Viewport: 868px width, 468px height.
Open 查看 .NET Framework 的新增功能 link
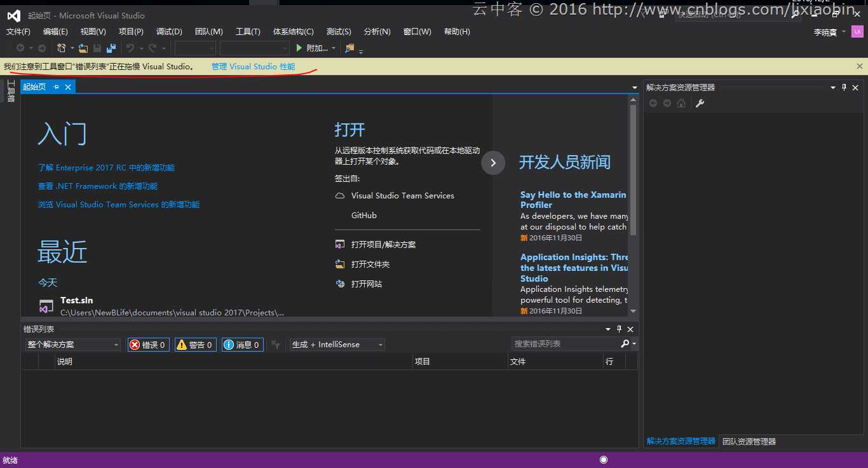tap(98, 186)
